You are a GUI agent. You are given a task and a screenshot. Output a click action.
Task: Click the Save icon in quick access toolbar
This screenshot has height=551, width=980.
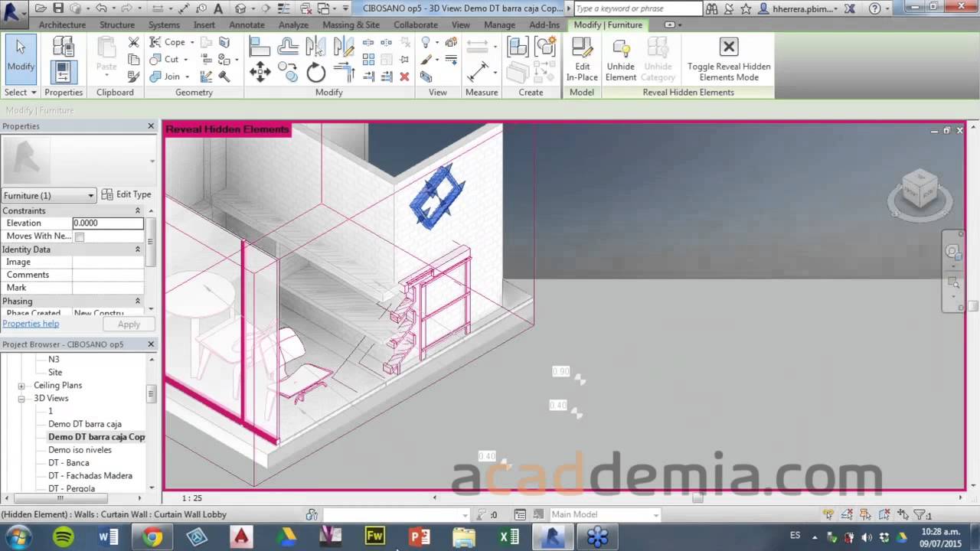click(x=57, y=8)
